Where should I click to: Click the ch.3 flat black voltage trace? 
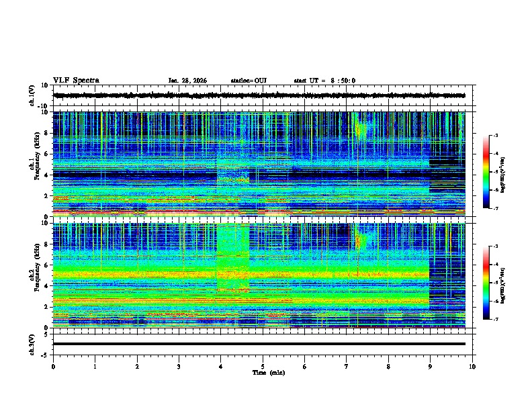[259, 344]
